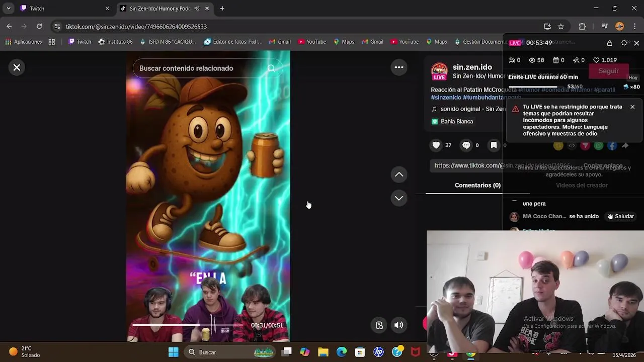Switch to the Comentarios (0) tab
This screenshot has height=362, width=644.
click(477, 186)
